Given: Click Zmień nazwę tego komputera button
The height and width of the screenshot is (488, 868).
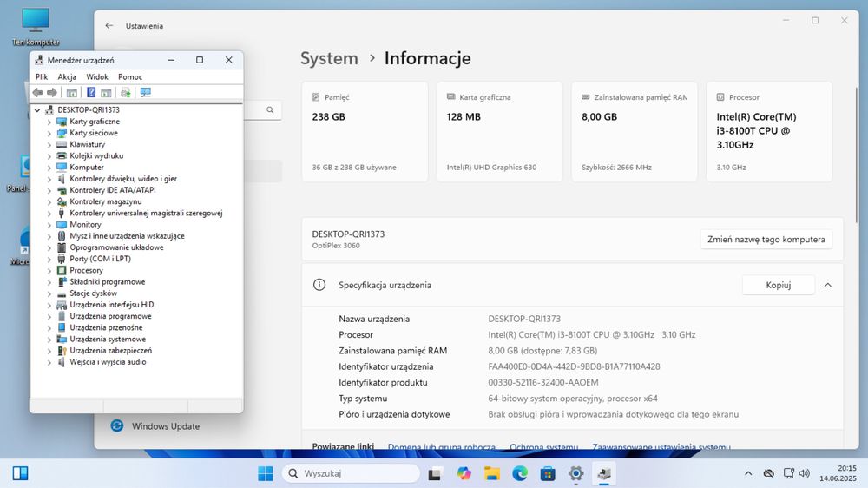Looking at the screenshot, I should (766, 240).
